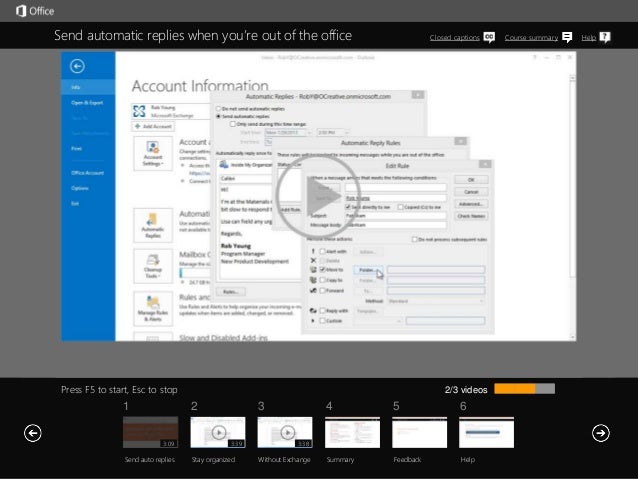The image size is (638, 479).
Task: Check the Copy to checkbox
Action: [322, 280]
